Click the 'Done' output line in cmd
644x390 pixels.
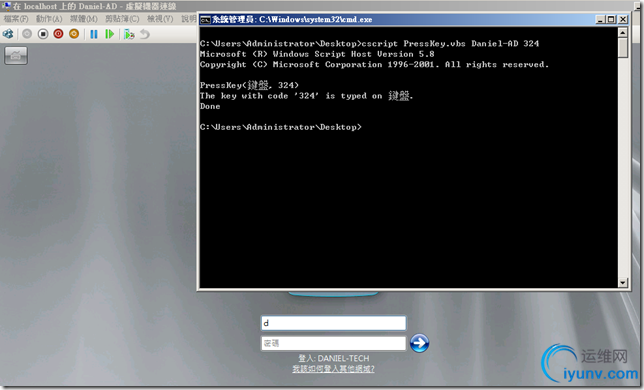210,106
